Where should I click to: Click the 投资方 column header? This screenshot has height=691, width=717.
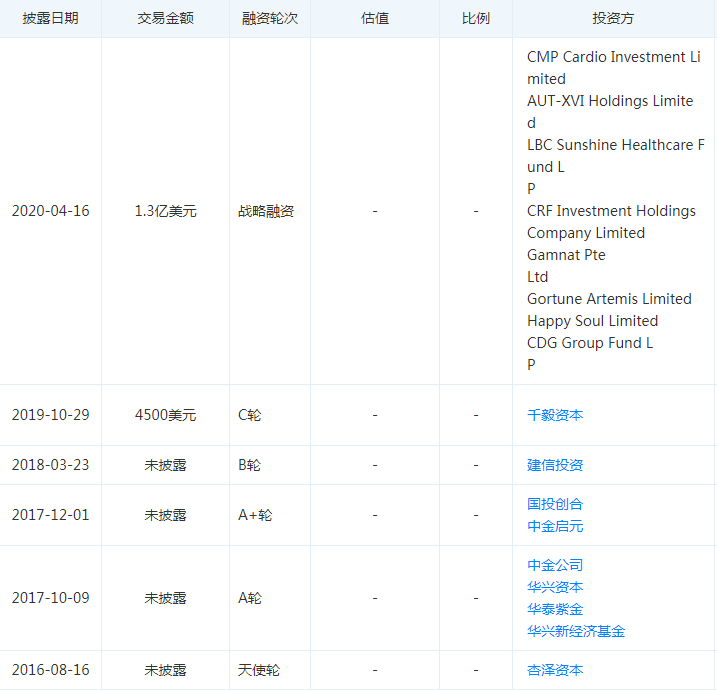(613, 18)
